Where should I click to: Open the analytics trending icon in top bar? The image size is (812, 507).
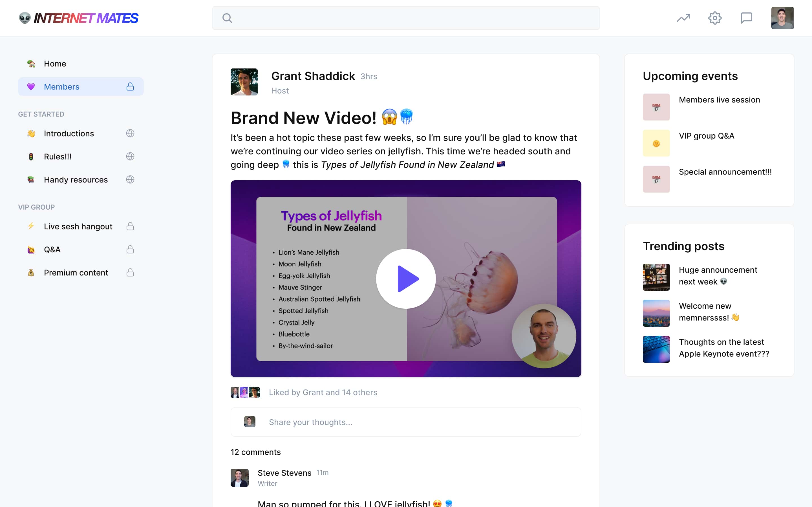[683, 18]
